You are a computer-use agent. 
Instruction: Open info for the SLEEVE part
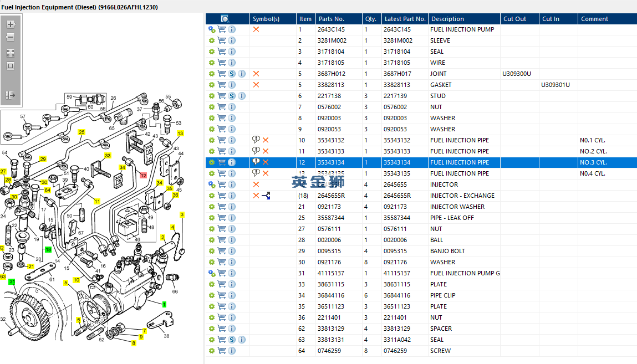[x=232, y=40]
